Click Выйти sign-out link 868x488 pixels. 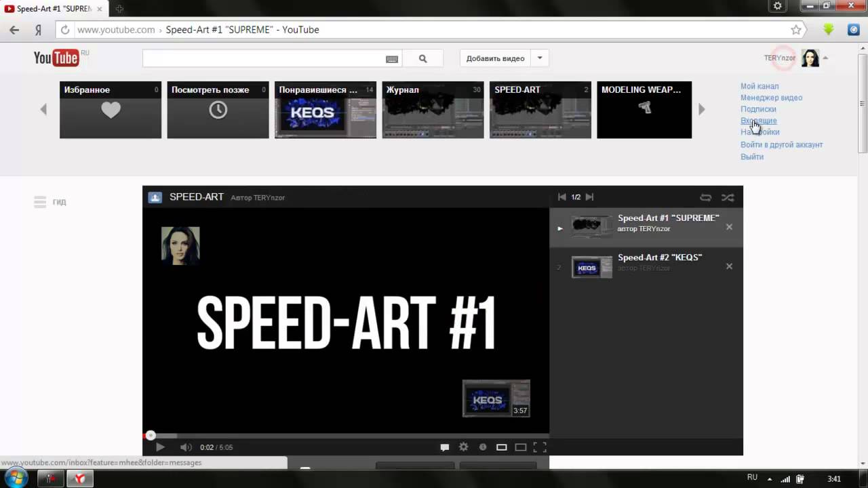click(x=752, y=157)
